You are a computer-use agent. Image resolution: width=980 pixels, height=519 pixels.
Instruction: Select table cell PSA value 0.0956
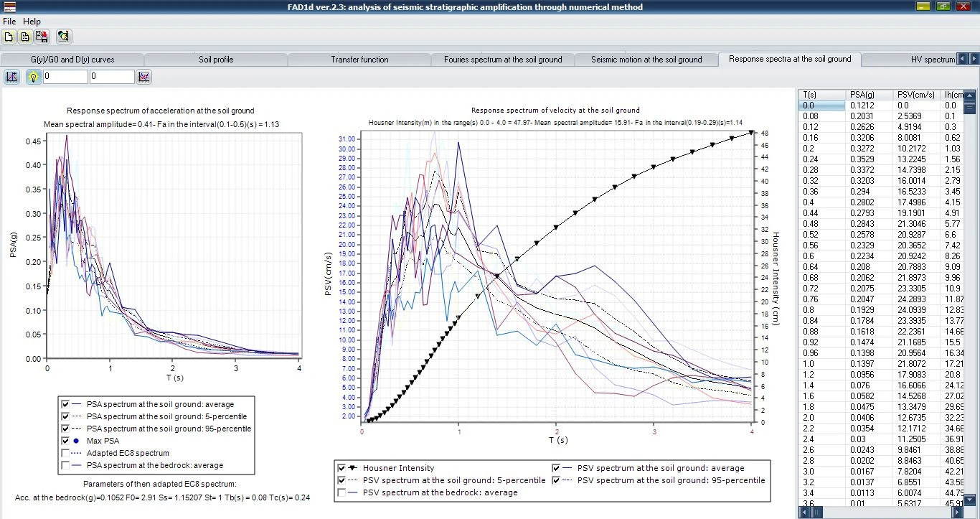pos(870,374)
